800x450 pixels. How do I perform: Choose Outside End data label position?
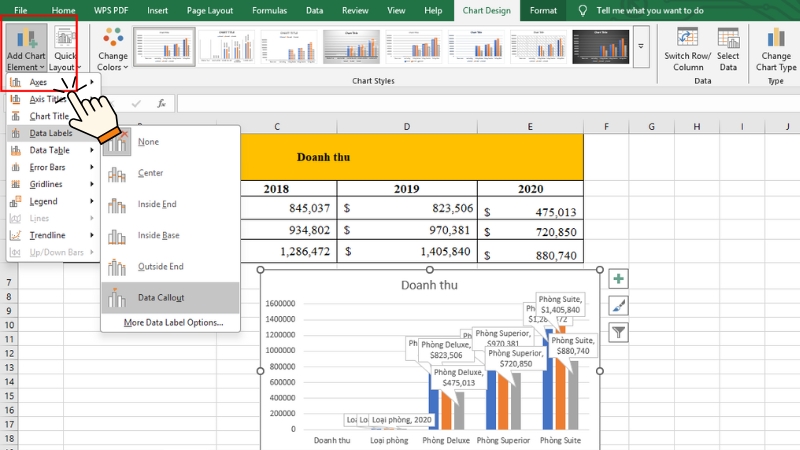(x=170, y=266)
